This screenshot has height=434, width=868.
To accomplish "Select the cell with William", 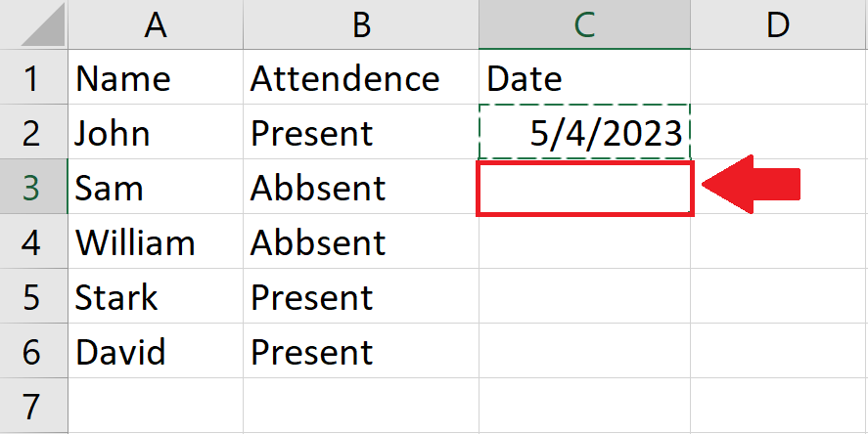I will pyautogui.click(x=156, y=241).
